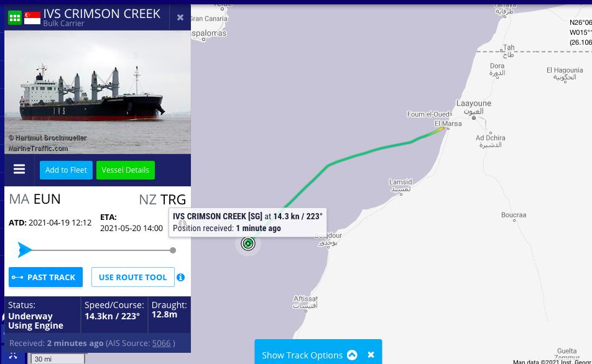Click the Past Track button
The width and height of the screenshot is (592, 364).
(45, 277)
